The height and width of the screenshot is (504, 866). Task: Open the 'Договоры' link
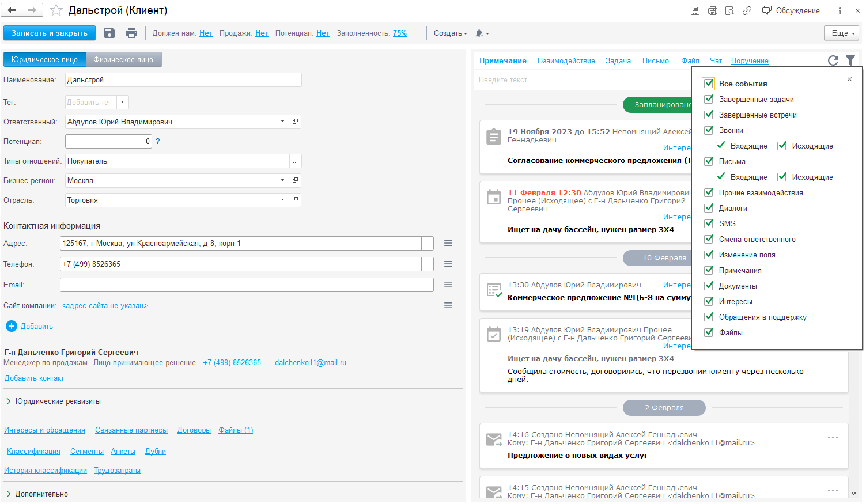[194, 430]
